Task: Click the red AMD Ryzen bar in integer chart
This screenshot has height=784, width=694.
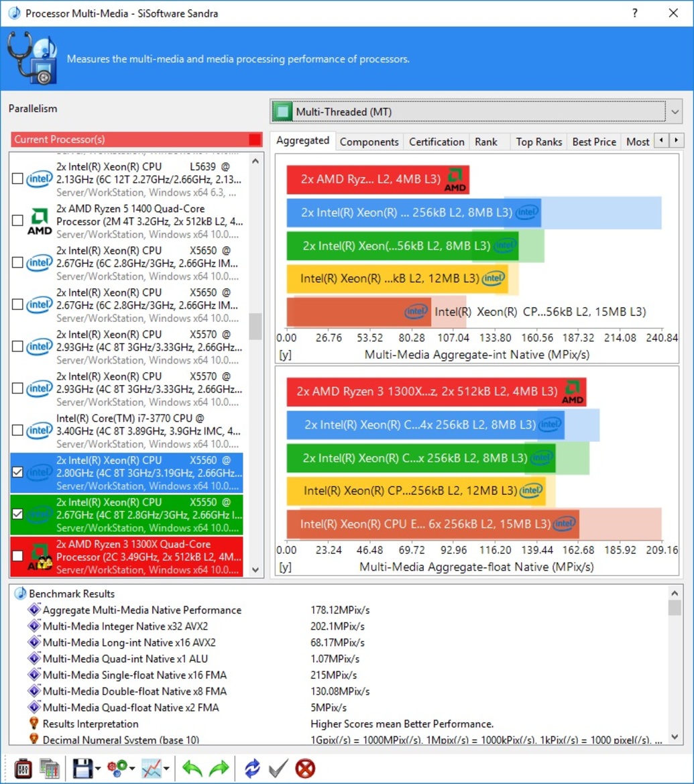Action: pos(378,180)
